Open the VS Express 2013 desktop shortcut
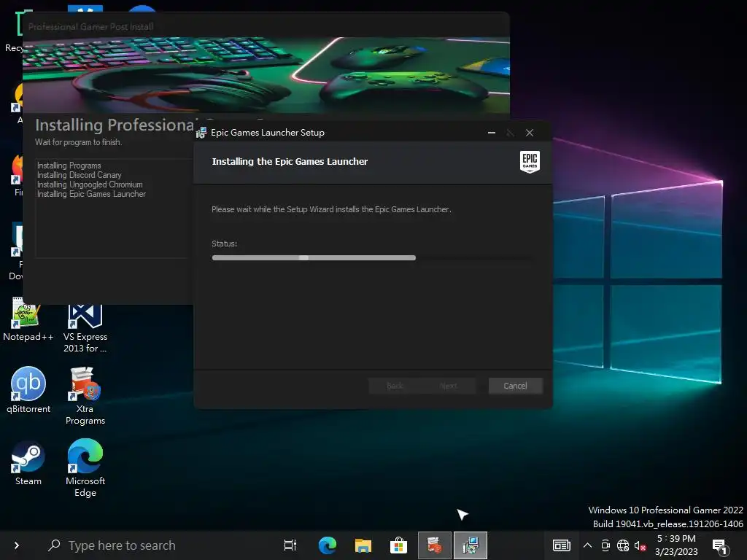Screen dimensions: 747x560 tap(85, 327)
